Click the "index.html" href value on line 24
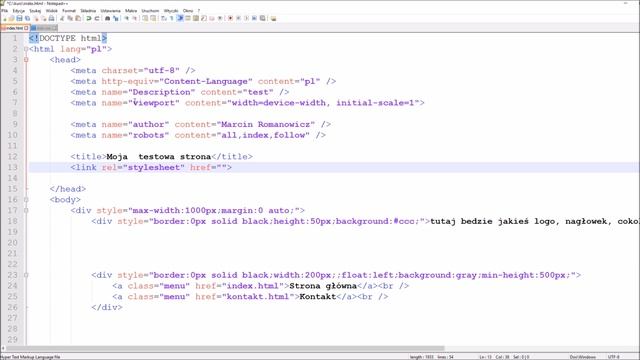 pos(256,286)
